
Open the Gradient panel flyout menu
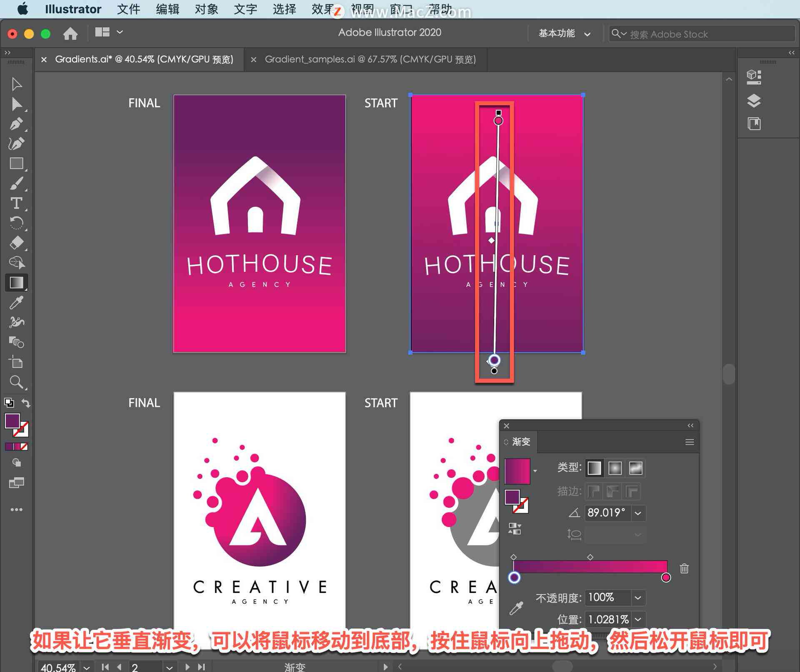click(690, 442)
